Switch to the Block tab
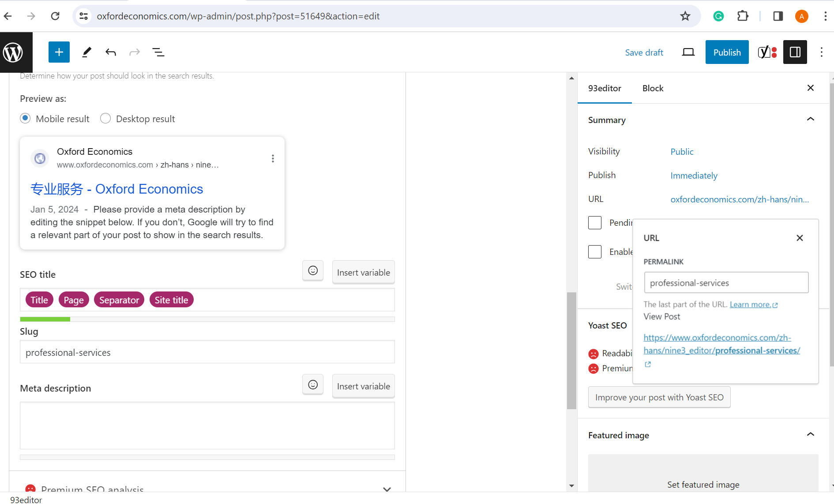The image size is (834, 504). tap(653, 88)
